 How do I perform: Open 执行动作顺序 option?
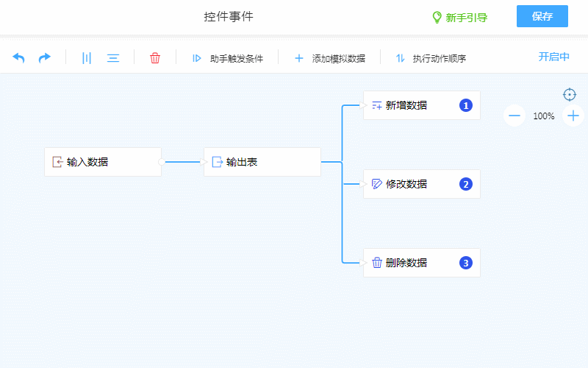(431, 58)
